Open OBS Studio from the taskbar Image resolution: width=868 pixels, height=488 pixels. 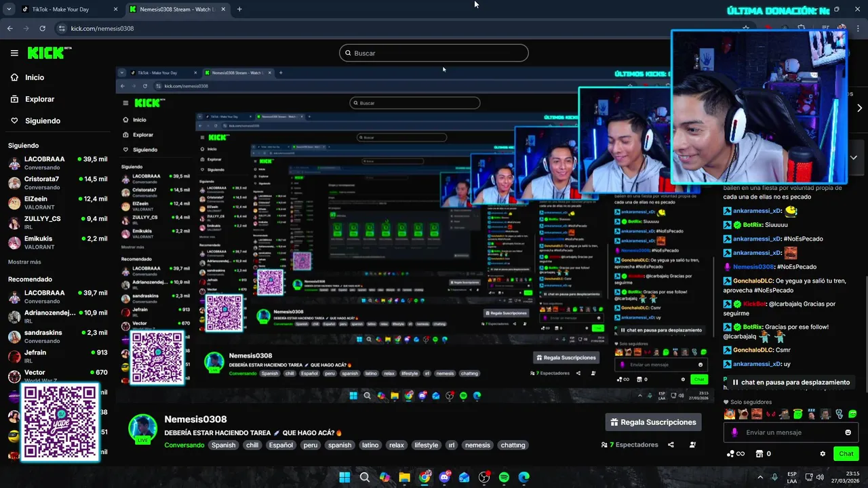coord(484,477)
